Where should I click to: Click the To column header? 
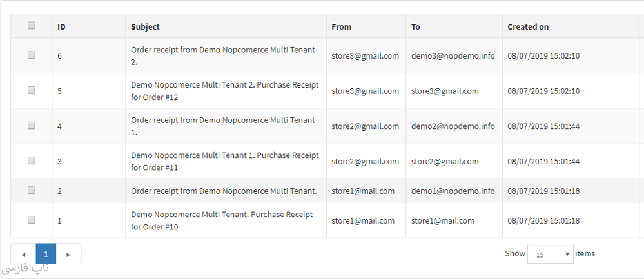[416, 27]
